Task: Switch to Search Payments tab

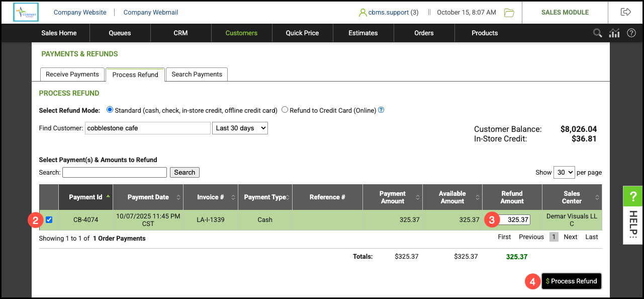Action: tap(197, 74)
